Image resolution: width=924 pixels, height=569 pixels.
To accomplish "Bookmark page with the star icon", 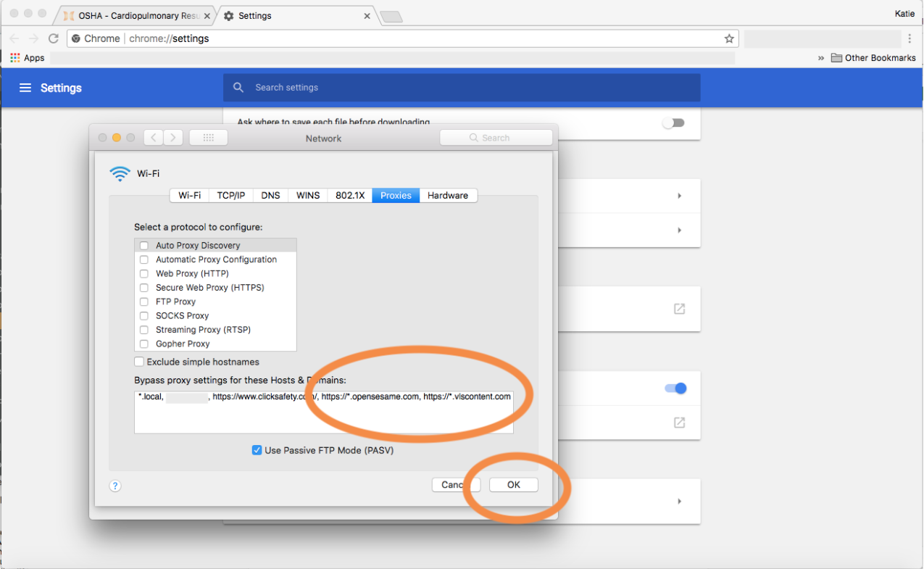I will [729, 38].
